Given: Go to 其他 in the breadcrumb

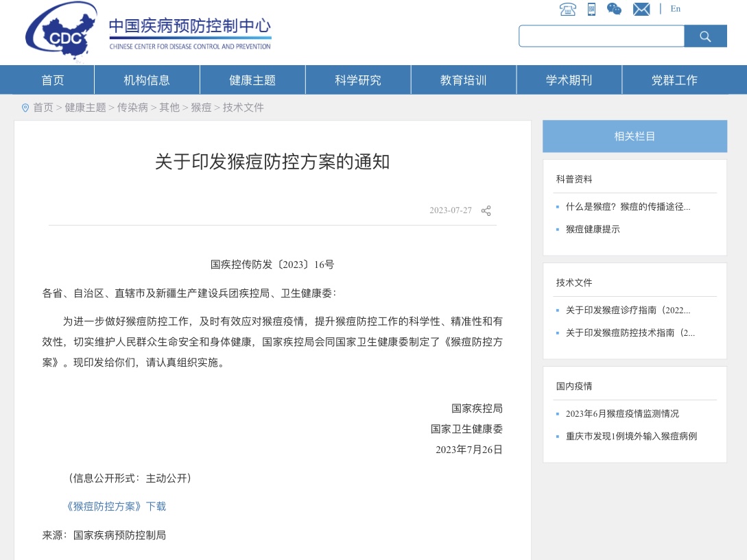Looking at the screenshot, I should pos(169,108).
